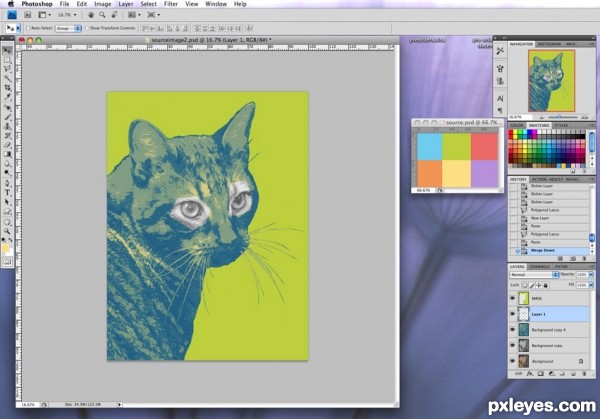
Task: Click the Rotate View tool in the application bar
Action: click(x=114, y=15)
